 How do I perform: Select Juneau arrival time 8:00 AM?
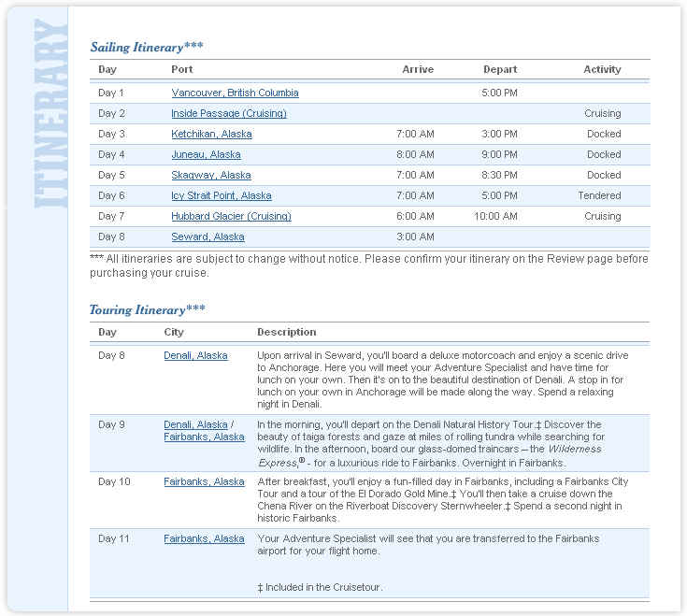[x=415, y=154]
